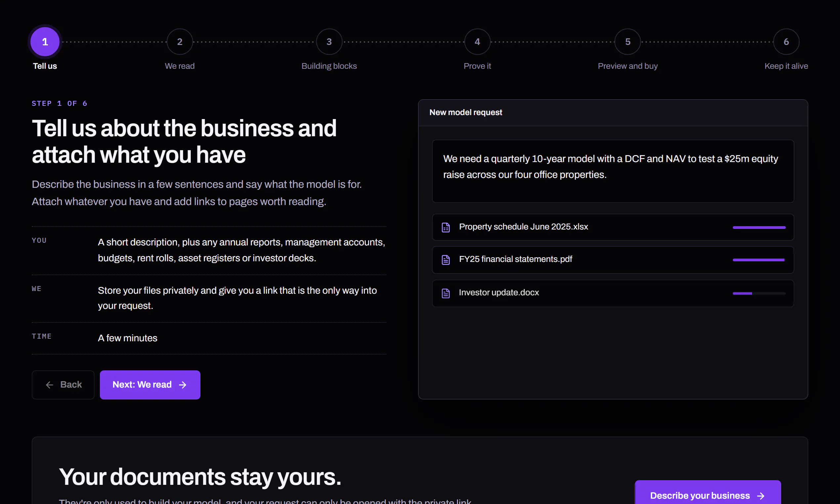Click the upload progress bar for Property schedule
The width and height of the screenshot is (840, 504).
coord(759,228)
